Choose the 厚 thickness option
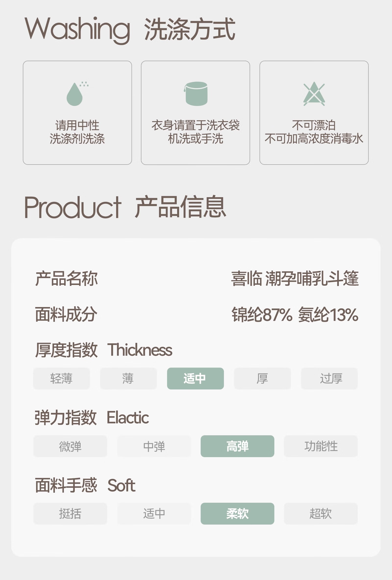The image size is (392, 580). click(262, 378)
